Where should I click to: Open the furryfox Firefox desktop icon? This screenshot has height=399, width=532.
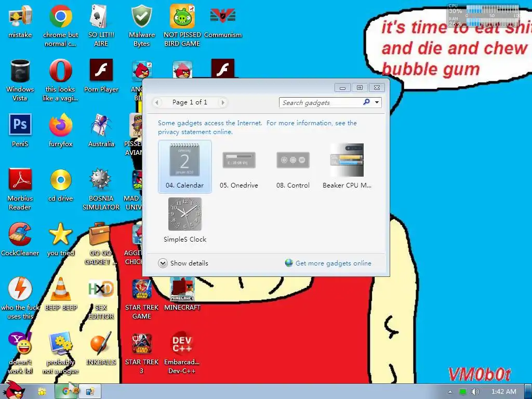[x=60, y=130]
